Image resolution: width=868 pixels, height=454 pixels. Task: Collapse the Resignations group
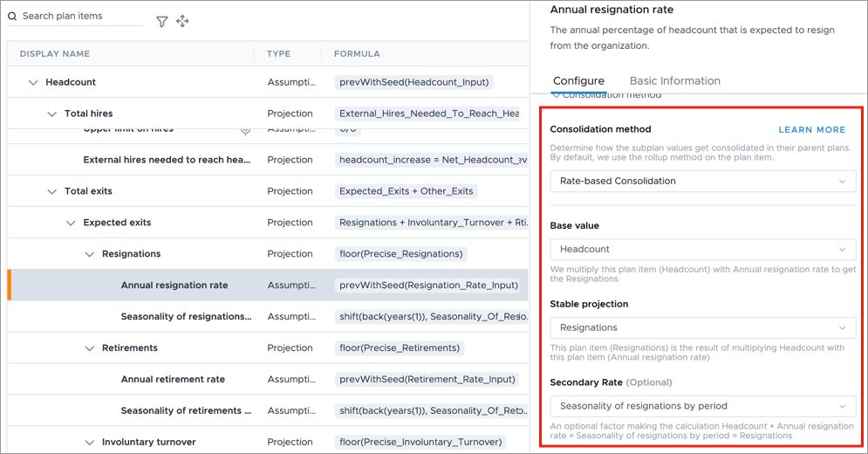90,255
